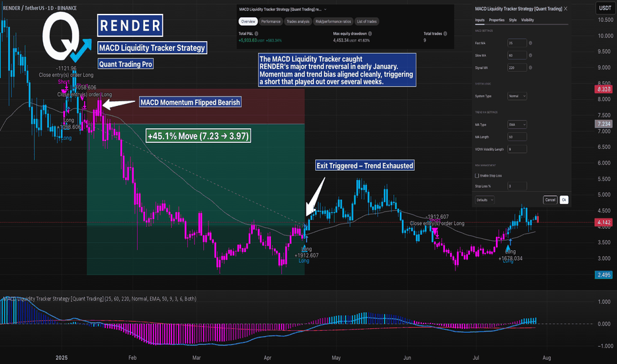617x364 pixels.
Task: Click the red 4.142 current price label
Action: (x=604, y=223)
